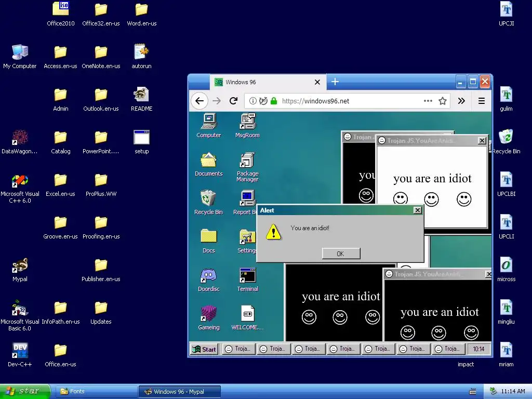Viewport: 532px width, 399px height.
Task: Open the autorun file icon
Action: pos(141,52)
